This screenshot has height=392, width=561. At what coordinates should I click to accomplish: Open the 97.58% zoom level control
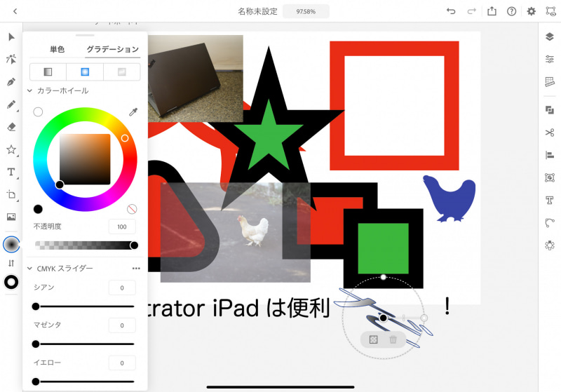tap(306, 11)
